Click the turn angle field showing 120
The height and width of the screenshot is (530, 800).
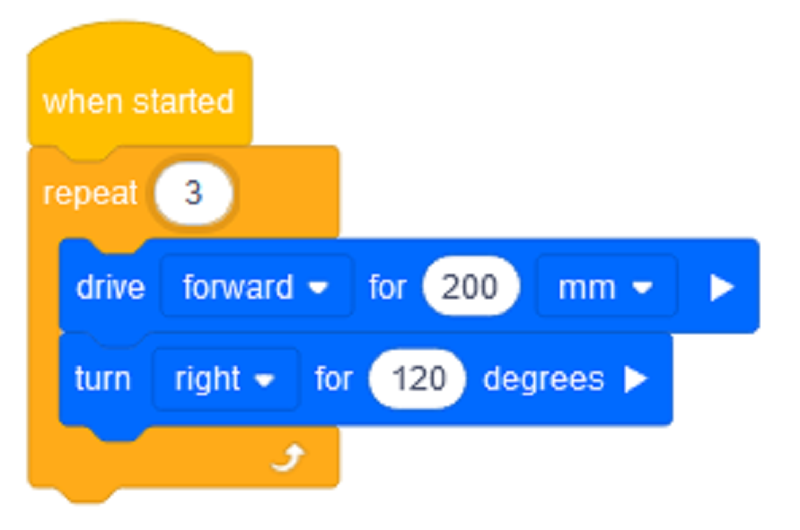[417, 379]
